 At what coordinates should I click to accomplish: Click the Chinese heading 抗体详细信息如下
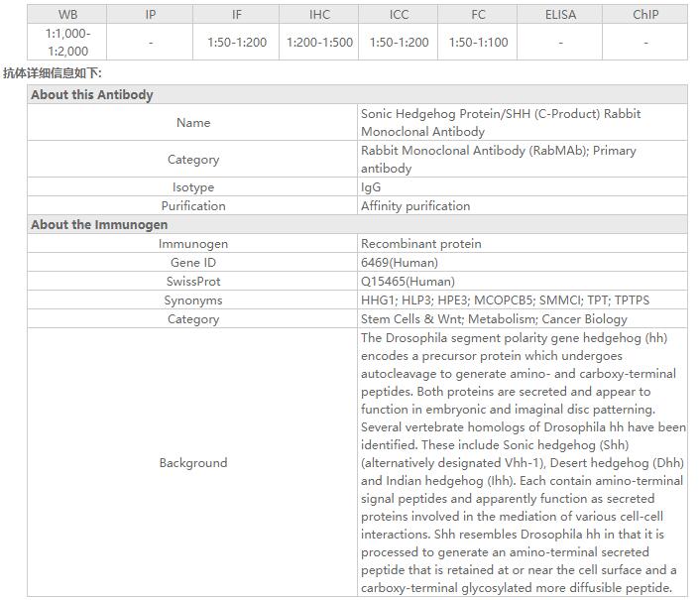pyautogui.click(x=53, y=73)
